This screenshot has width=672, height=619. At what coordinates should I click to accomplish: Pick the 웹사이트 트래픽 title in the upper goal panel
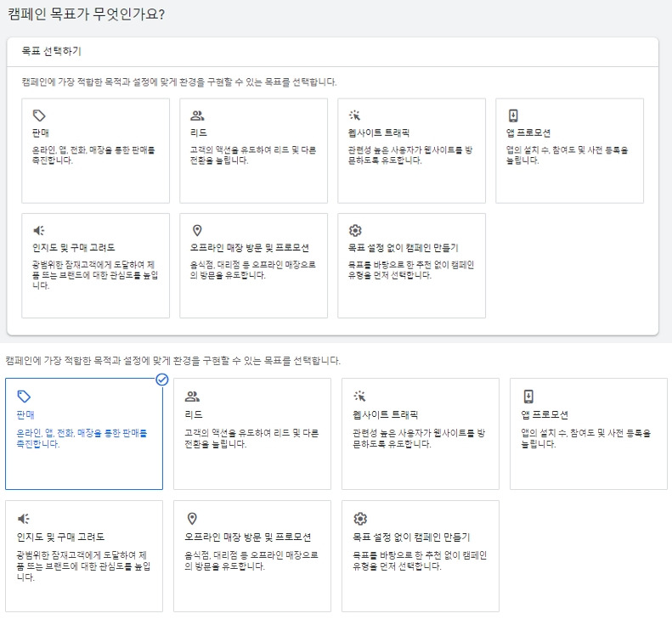(379, 132)
